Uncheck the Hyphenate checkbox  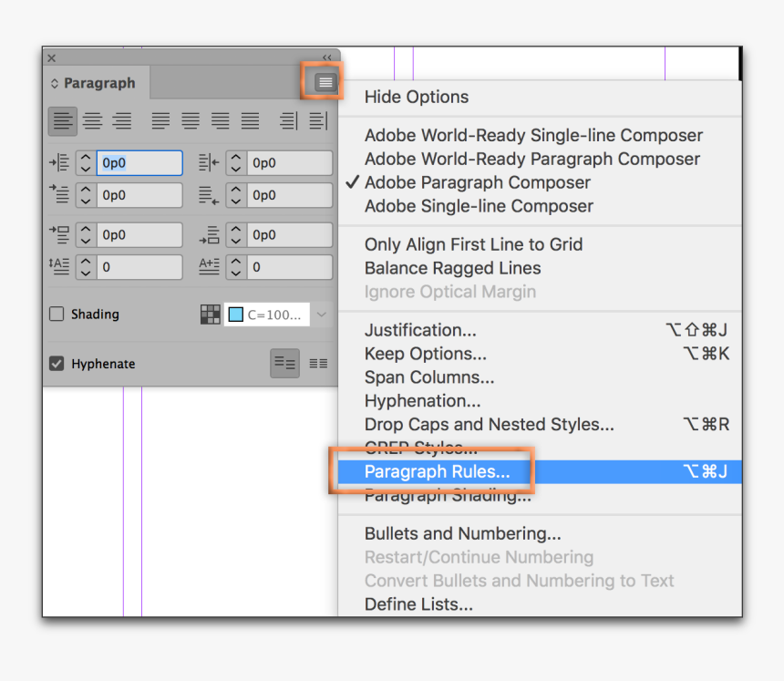57,364
